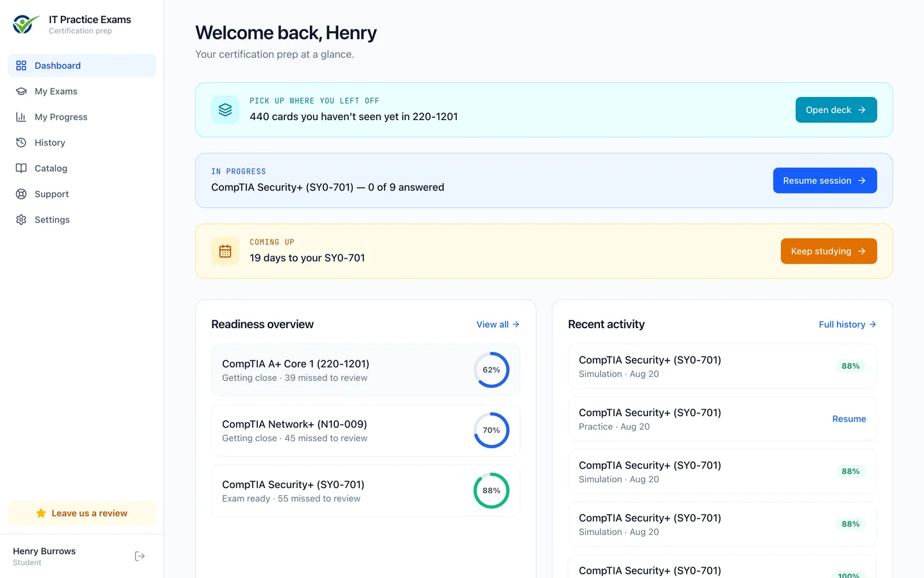Click the IT Practice Exams checkmark logo
Screen dimensions: 924x578
26,24
